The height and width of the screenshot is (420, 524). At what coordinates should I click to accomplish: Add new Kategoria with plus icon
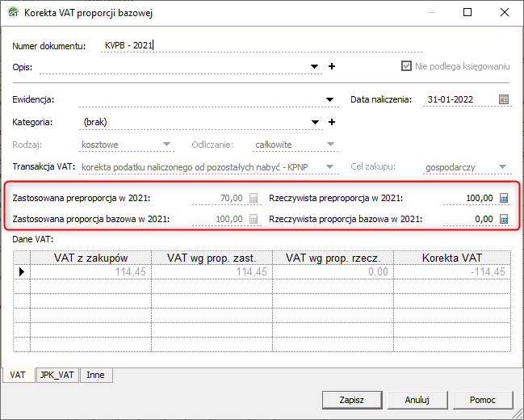pyautogui.click(x=332, y=122)
